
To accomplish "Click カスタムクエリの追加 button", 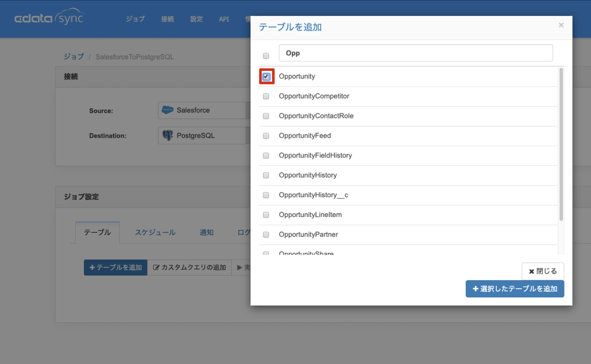I will (x=190, y=268).
